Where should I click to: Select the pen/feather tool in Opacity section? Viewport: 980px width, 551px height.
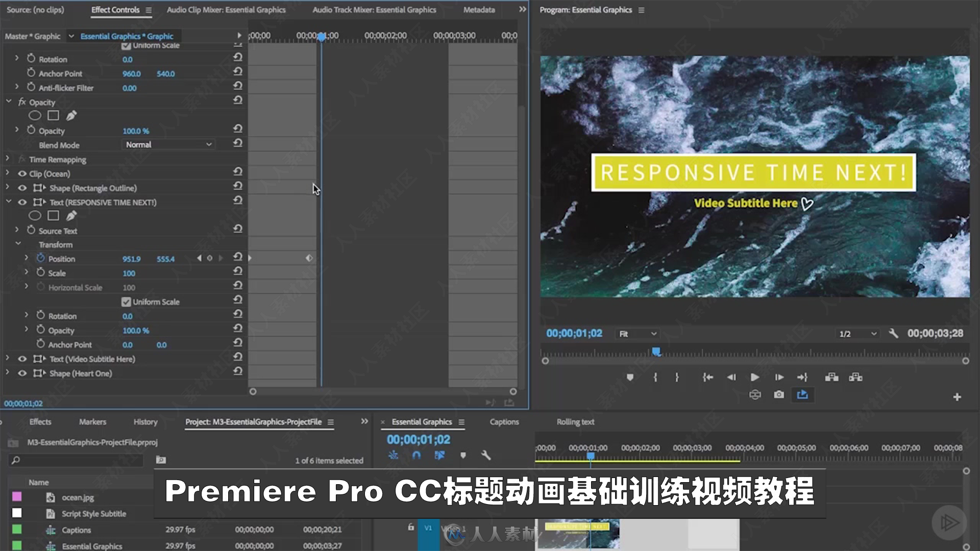click(x=72, y=116)
